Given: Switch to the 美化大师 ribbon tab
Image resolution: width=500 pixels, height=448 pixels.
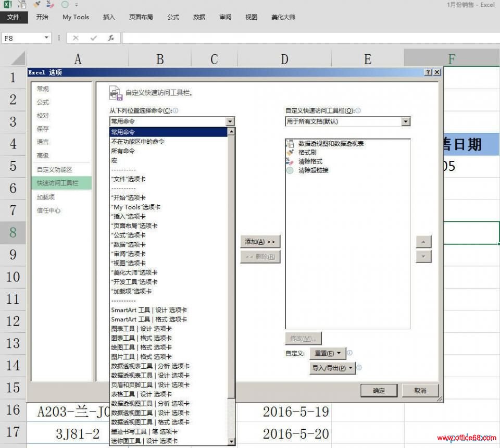Looking at the screenshot, I should (283, 17).
